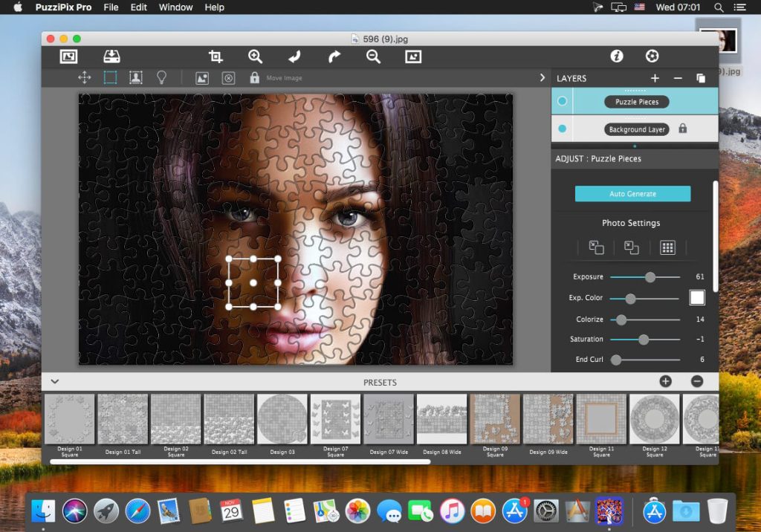Select the Design 03 preset thumbnail
Image resolution: width=761 pixels, height=532 pixels.
[282, 418]
